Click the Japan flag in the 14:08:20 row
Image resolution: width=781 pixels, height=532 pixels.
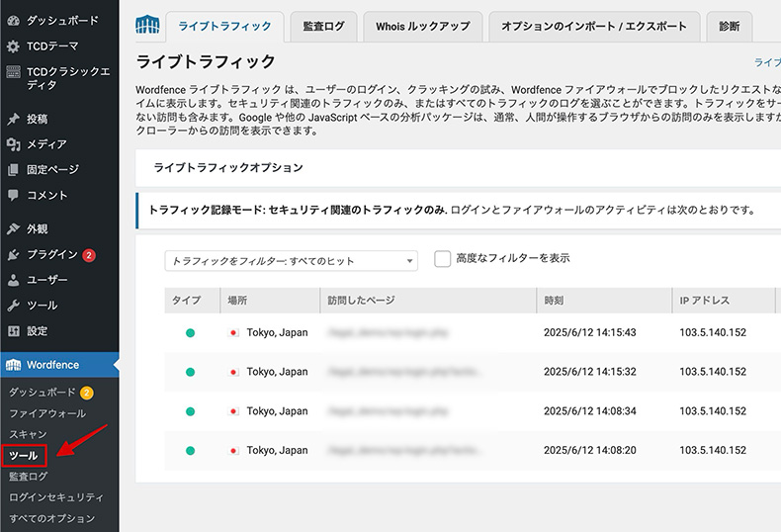click(x=233, y=450)
